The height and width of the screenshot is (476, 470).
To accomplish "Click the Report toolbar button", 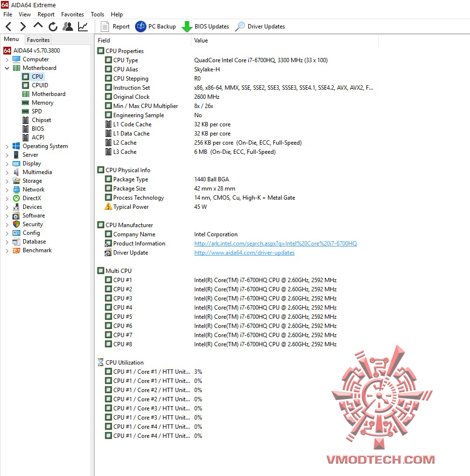I will (x=115, y=27).
